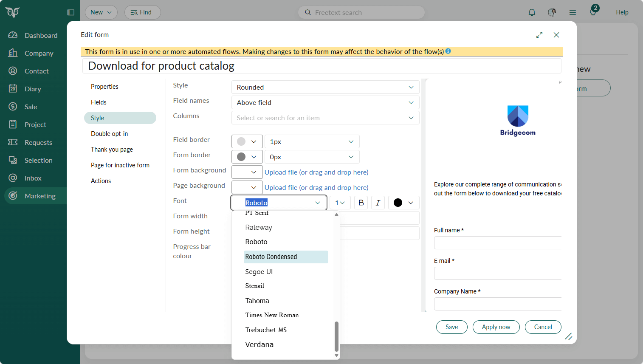
Task: Expand the Columns selection dropdown
Action: (x=325, y=118)
